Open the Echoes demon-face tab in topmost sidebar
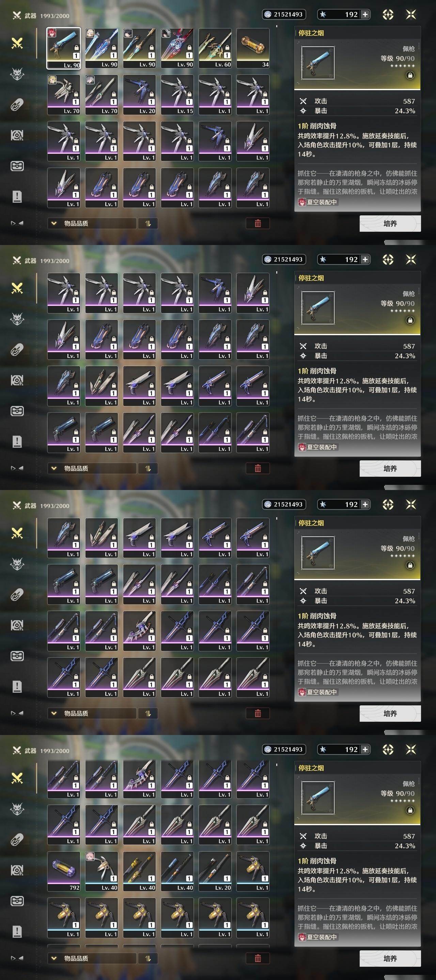Viewport: 436px width, 980px height. (x=17, y=74)
